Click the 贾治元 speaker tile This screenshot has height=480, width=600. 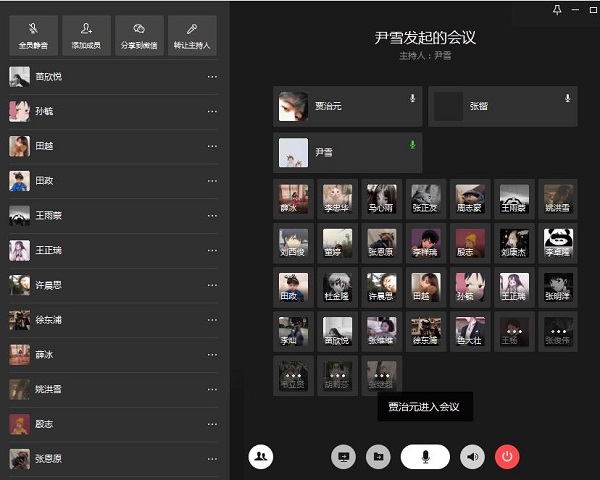coord(347,106)
